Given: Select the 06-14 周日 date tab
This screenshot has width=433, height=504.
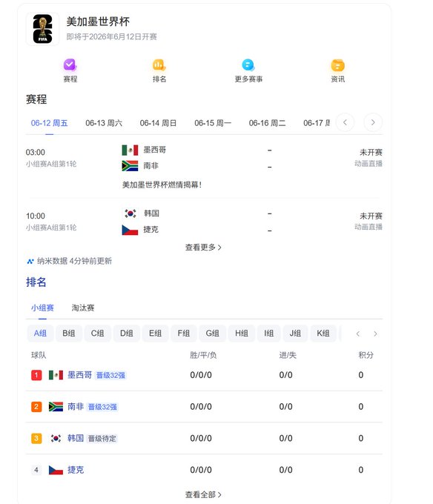Looking at the screenshot, I should click(158, 123).
